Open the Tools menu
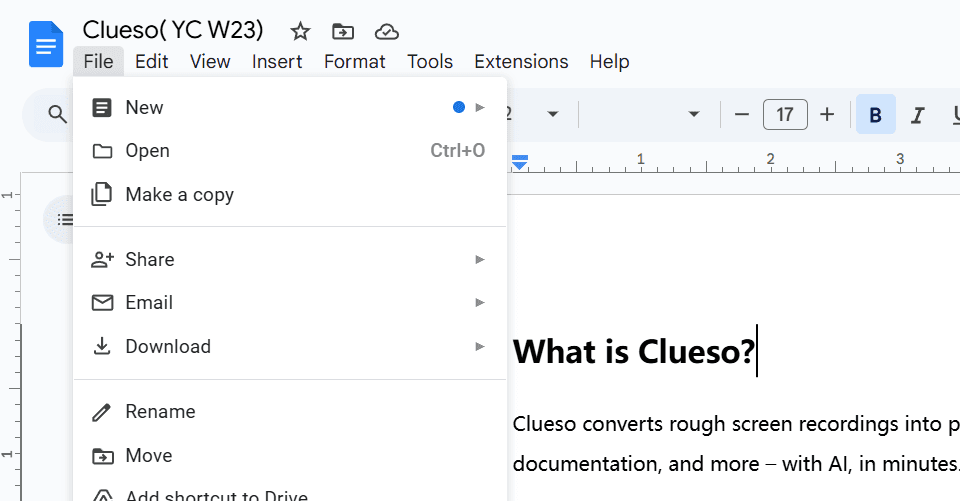Screen dimensions: 960x501 tap(430, 62)
